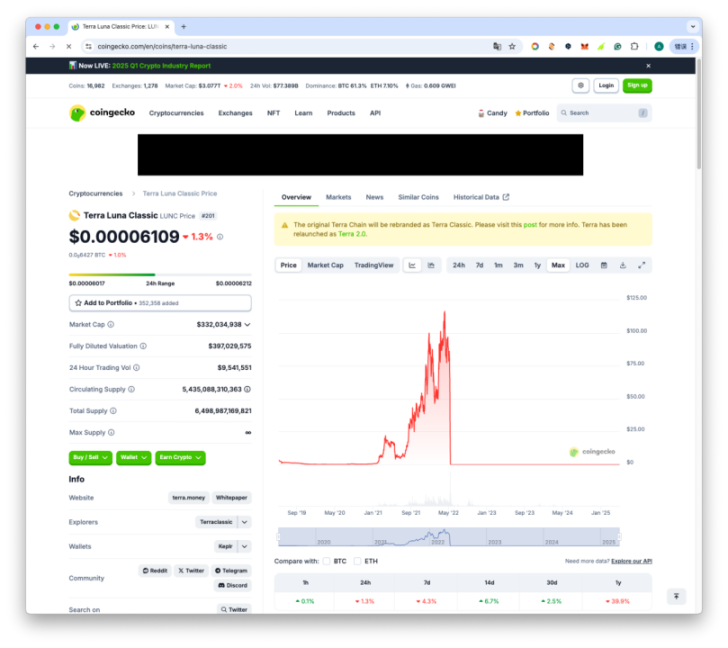Open the Earn Crypto dropdown

(x=181, y=458)
